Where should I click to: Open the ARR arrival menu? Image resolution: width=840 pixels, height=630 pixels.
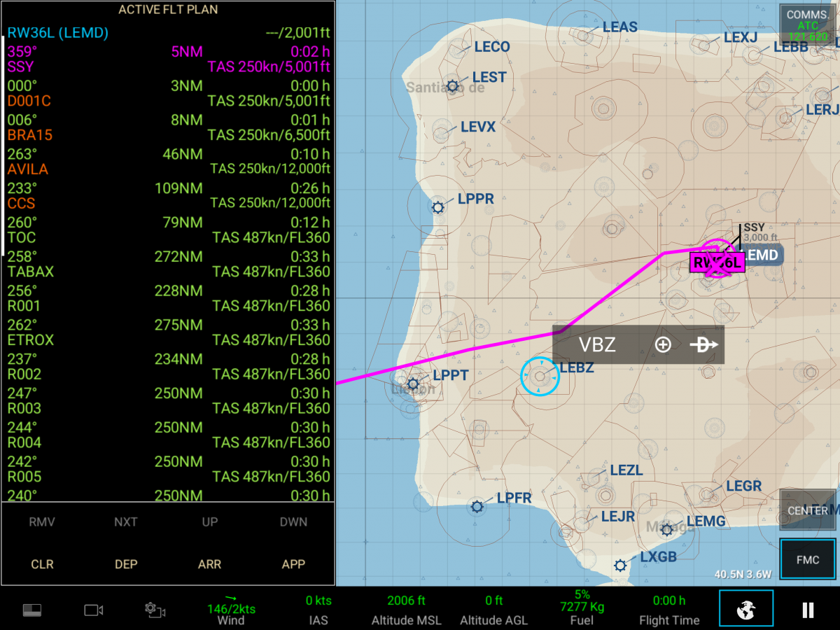tap(210, 564)
